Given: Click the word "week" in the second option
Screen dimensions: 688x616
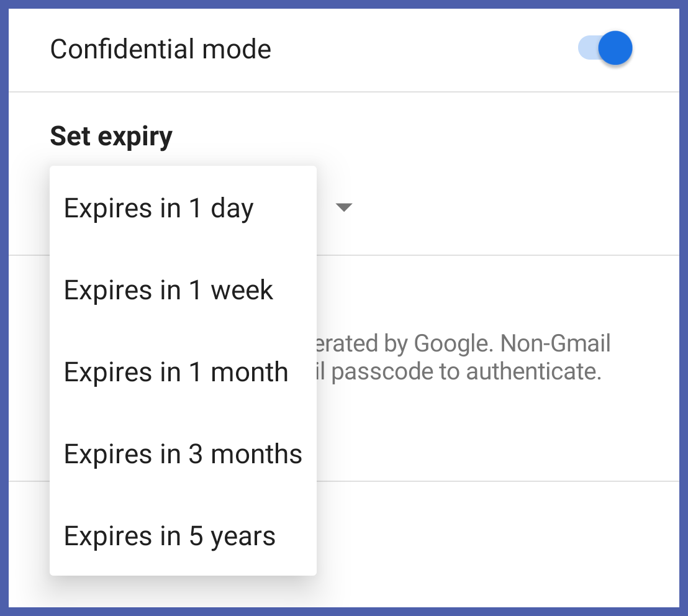Looking at the screenshot, I should click(242, 291).
